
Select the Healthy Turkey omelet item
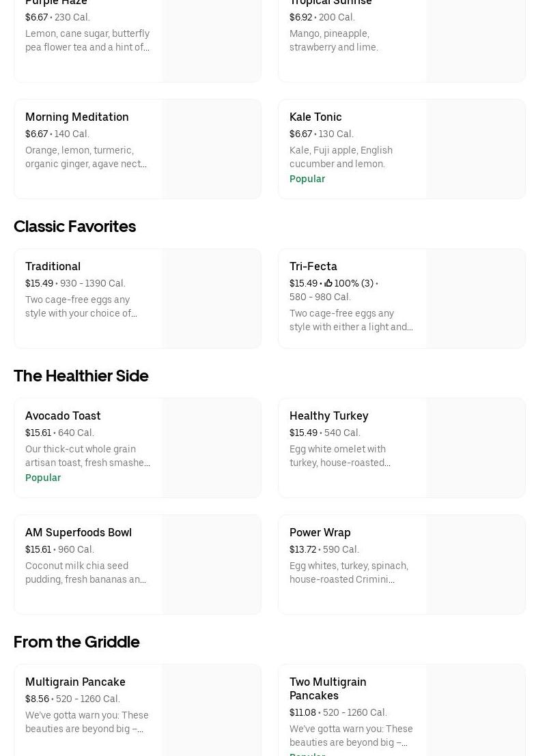[x=328, y=416]
